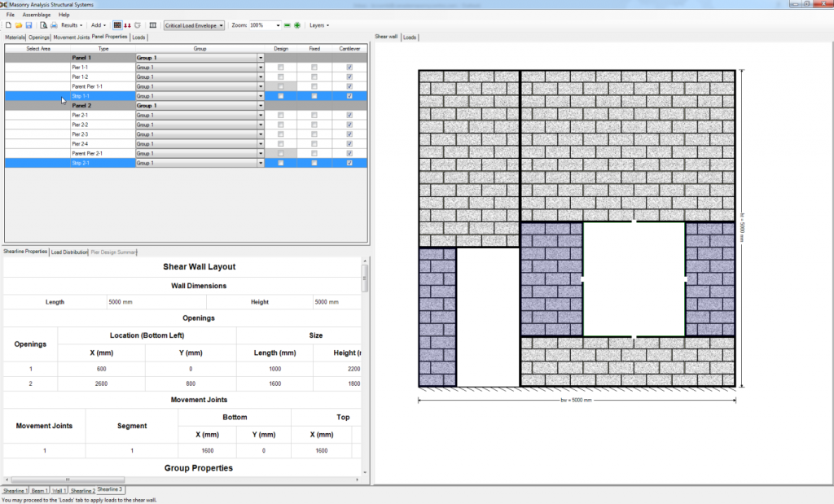This screenshot has height=504, width=834.
Task: Click the green zoom in plus icon
Action: 297,25
